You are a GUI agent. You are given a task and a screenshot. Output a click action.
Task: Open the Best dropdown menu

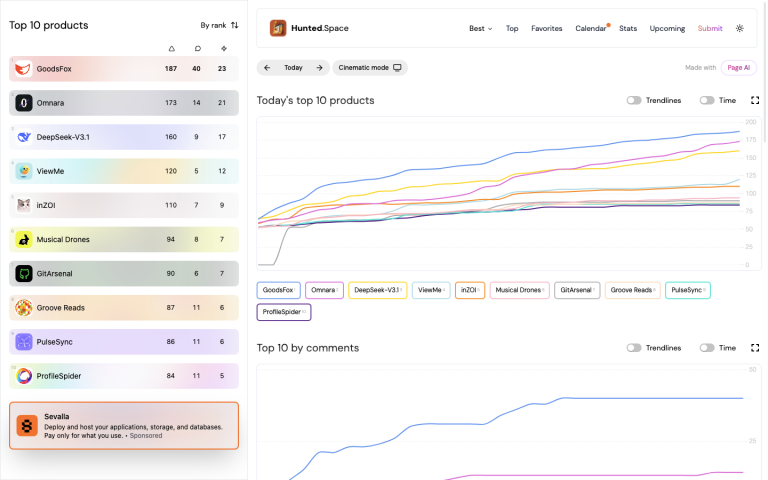click(x=480, y=29)
